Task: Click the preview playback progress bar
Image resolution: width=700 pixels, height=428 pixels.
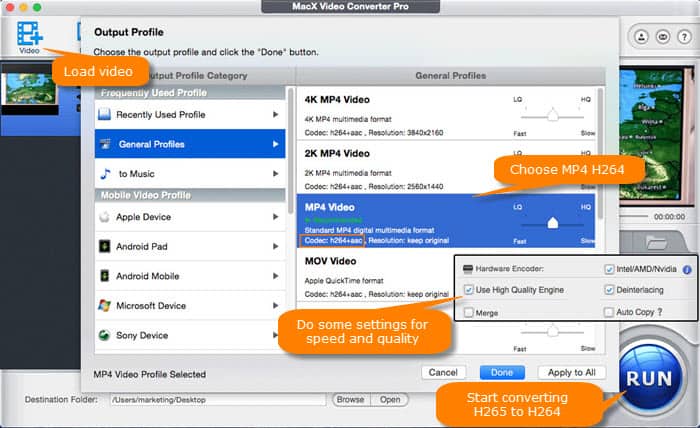Action: (634, 216)
